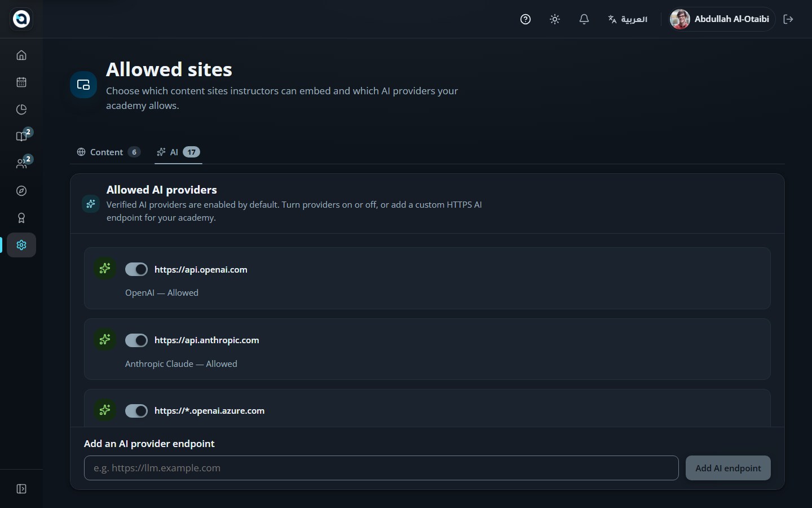Open Abdullah Al-Otaibi profile menu

(x=721, y=19)
